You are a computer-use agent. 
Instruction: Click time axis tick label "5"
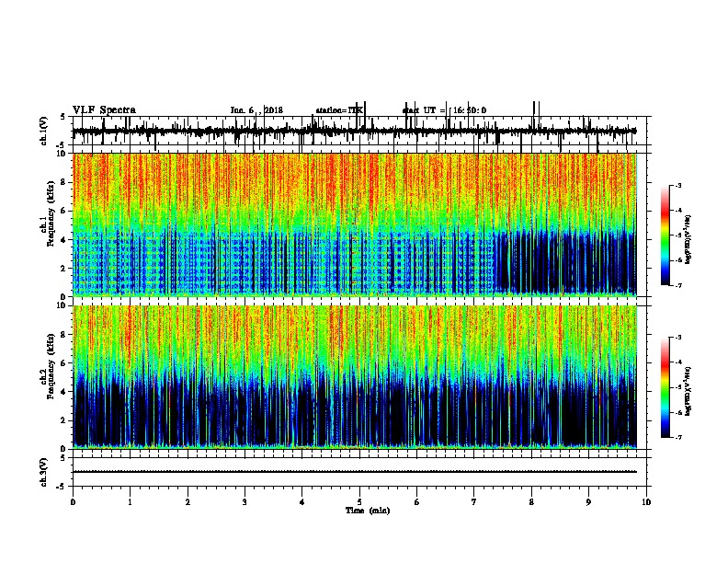pos(359,501)
